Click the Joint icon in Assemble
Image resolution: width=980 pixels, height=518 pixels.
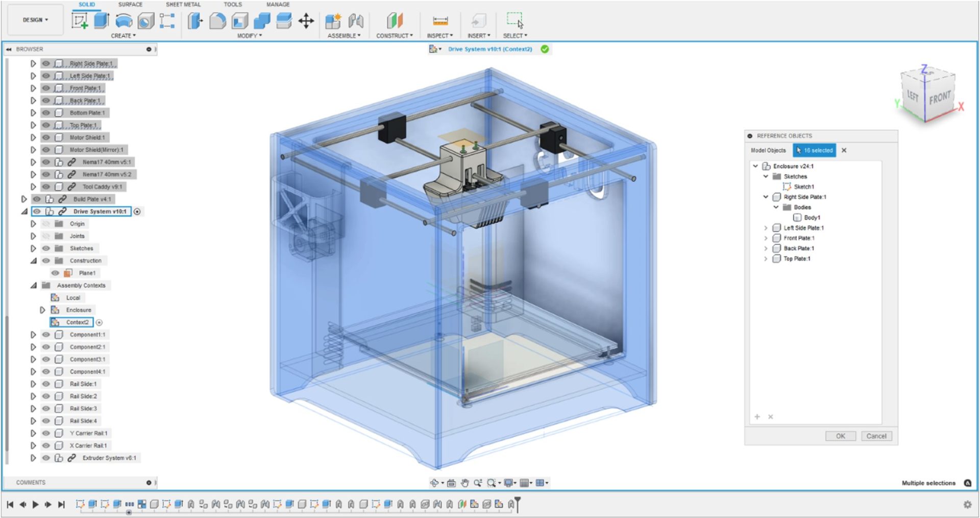(356, 21)
